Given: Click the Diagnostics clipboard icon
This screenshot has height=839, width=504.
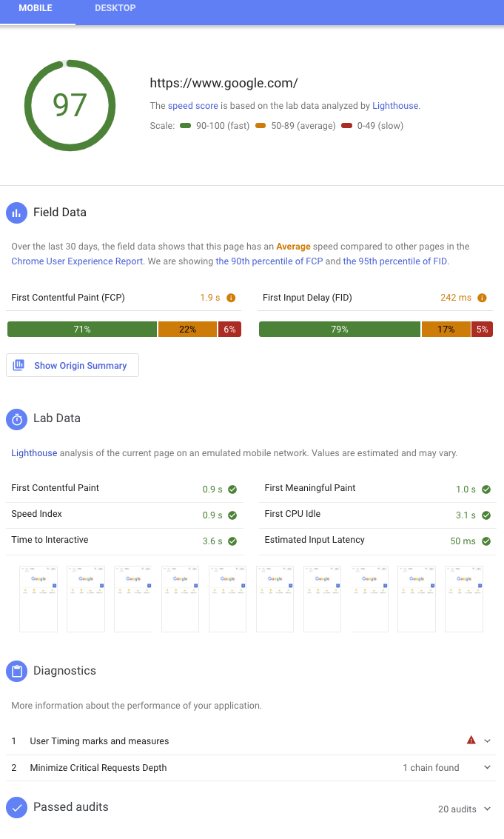Looking at the screenshot, I should (16, 672).
